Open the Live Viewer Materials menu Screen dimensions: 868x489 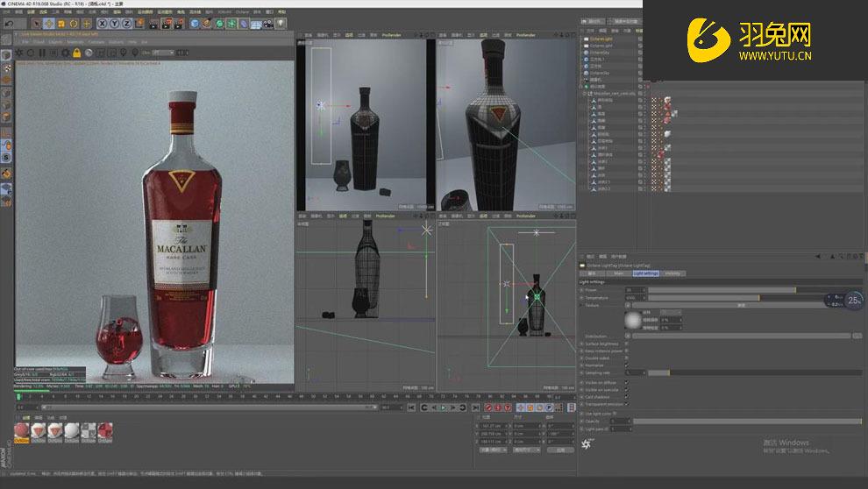click(75, 42)
